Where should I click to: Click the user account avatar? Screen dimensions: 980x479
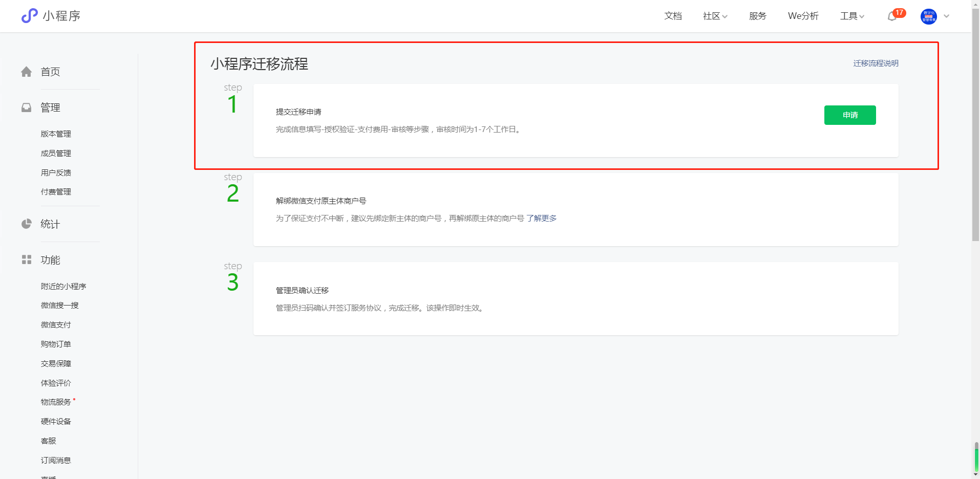[x=928, y=16]
